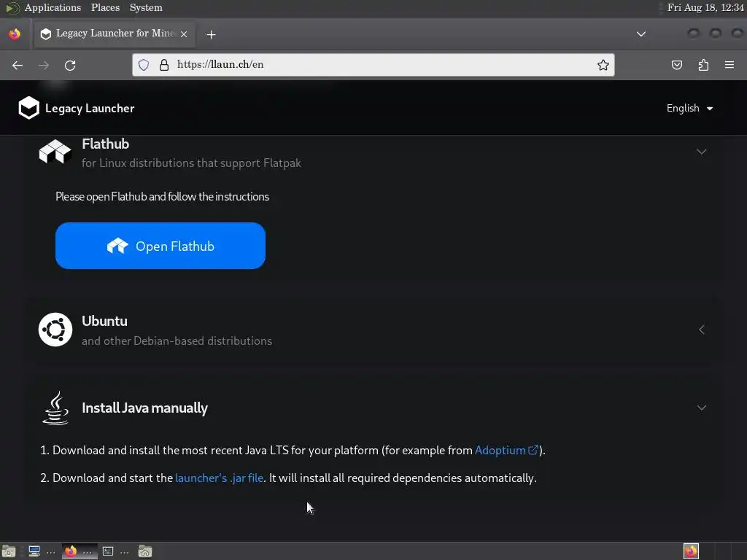Download via launcher's .jar file link

click(219, 478)
